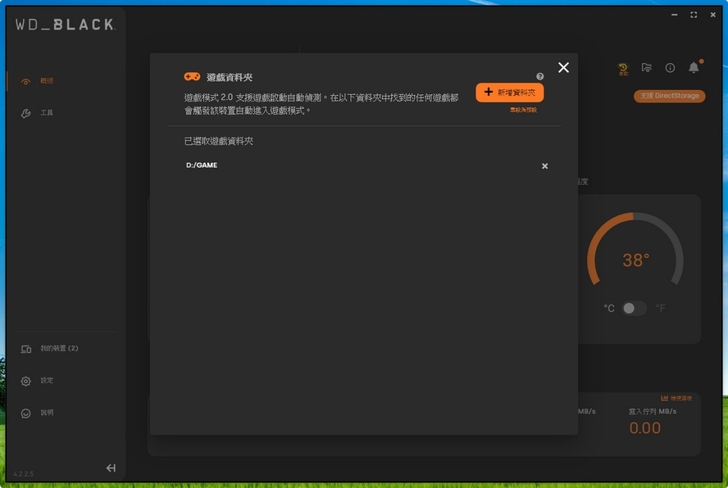The width and height of the screenshot is (728, 488).
Task: Toggle temperature unit between °C and °F
Action: pyautogui.click(x=634, y=308)
